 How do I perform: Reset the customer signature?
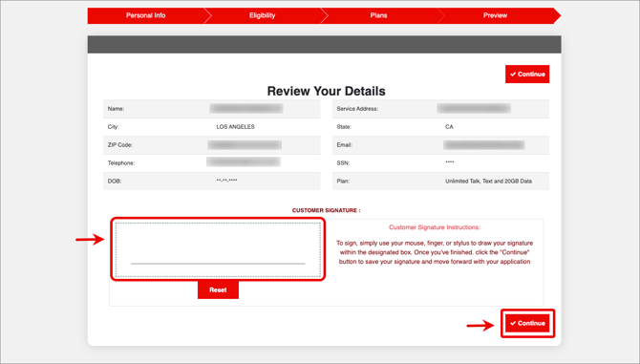coord(218,290)
